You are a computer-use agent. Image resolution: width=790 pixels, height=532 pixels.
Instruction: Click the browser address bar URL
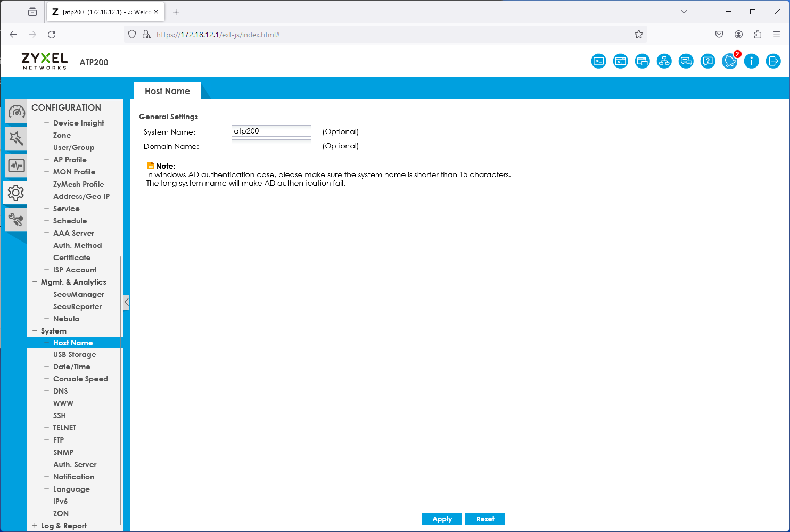(218, 35)
